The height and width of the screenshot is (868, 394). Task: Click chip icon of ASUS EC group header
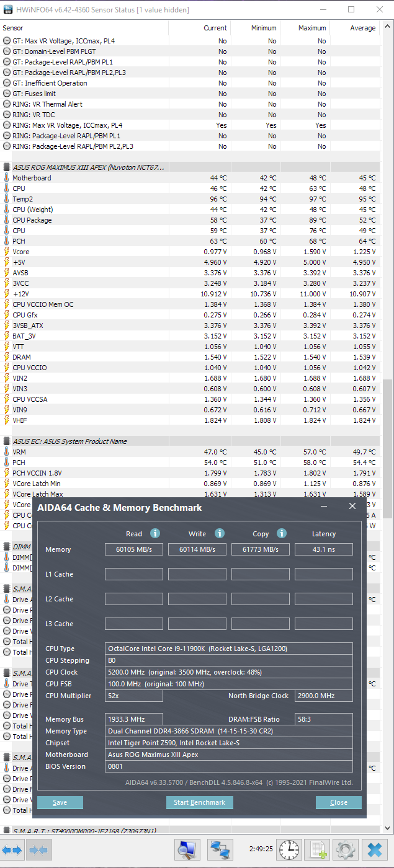(6, 441)
